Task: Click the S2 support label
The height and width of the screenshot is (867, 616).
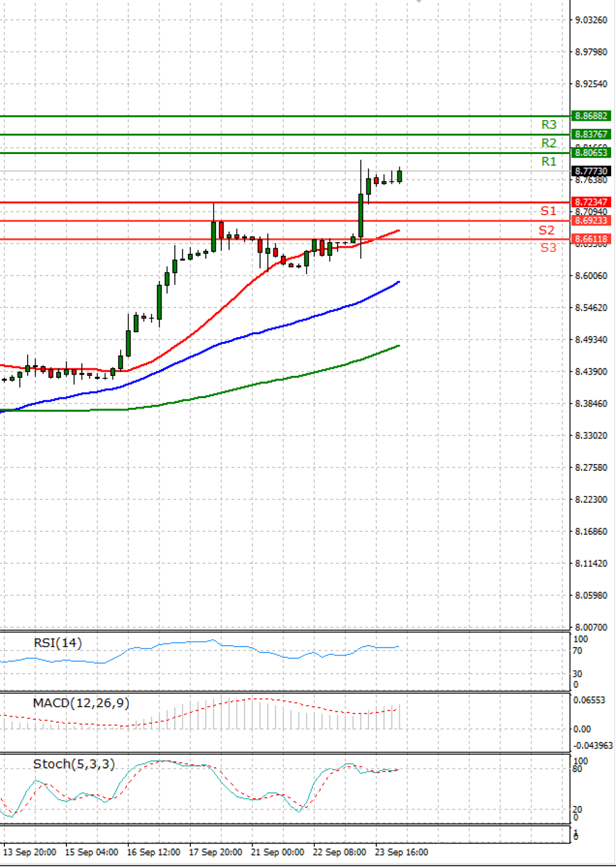Action: pos(547,230)
